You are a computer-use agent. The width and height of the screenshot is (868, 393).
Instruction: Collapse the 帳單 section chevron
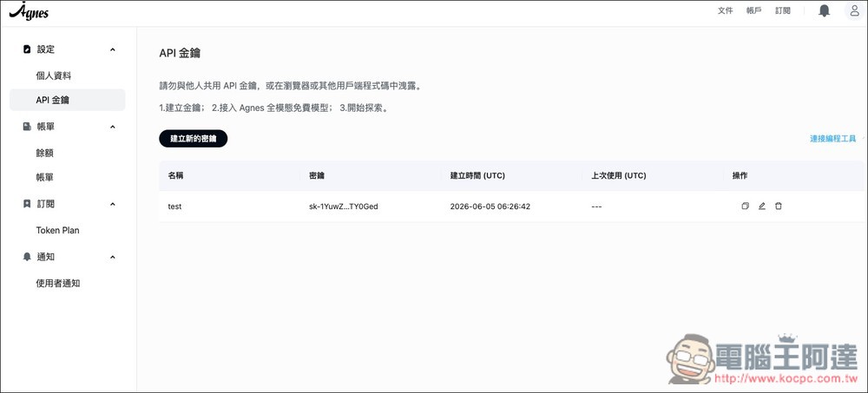point(112,127)
